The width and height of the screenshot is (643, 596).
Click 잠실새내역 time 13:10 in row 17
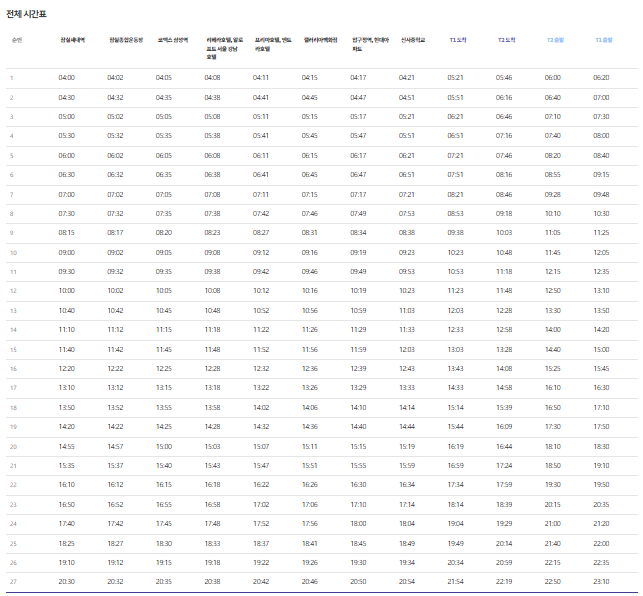(x=66, y=387)
